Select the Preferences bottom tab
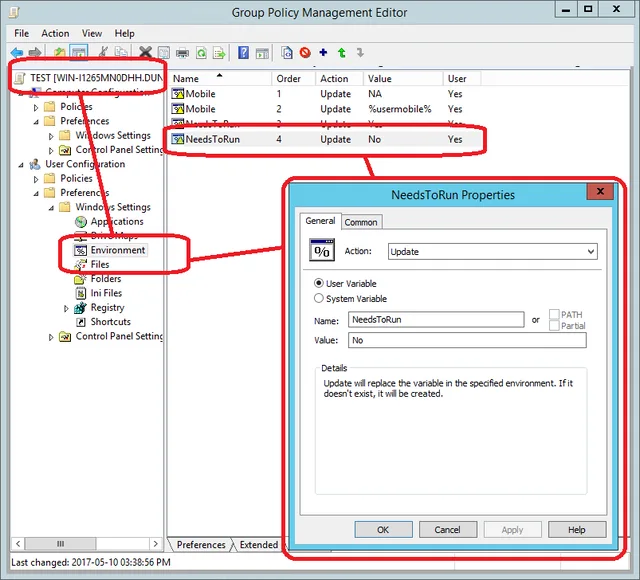This screenshot has width=640, height=580. (x=201, y=545)
